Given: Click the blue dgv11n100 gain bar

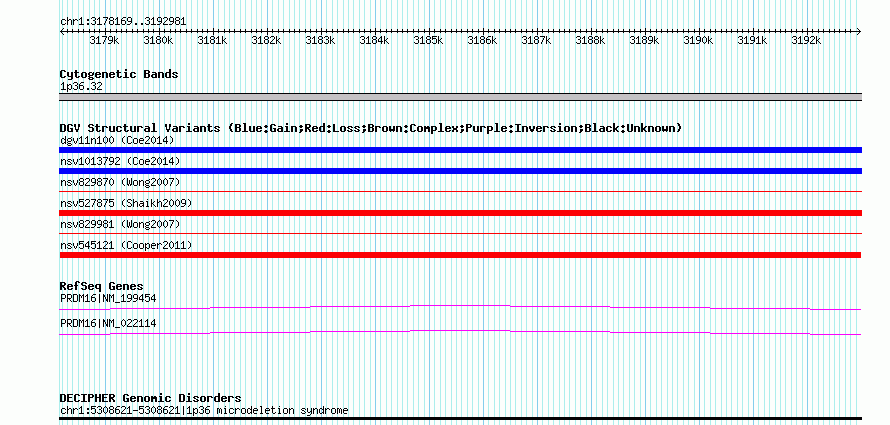Looking at the screenshot, I should coord(460,150).
